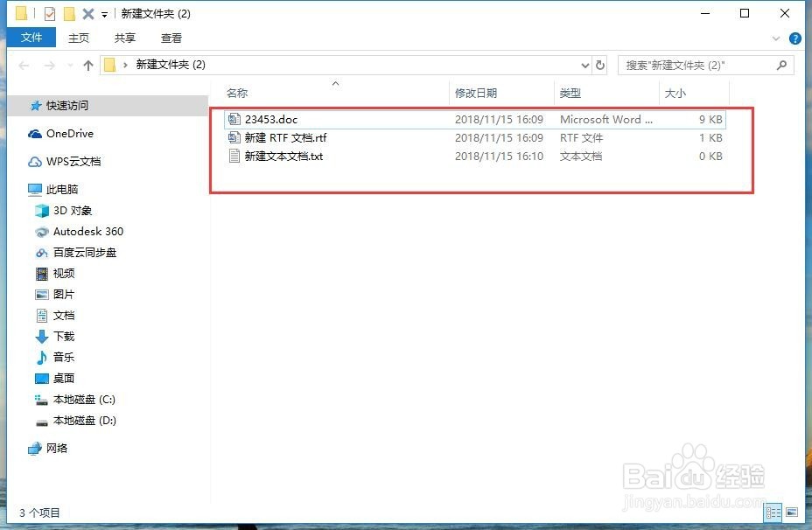Open 网络 in navigation pane
The height and width of the screenshot is (530, 812).
coord(57,448)
